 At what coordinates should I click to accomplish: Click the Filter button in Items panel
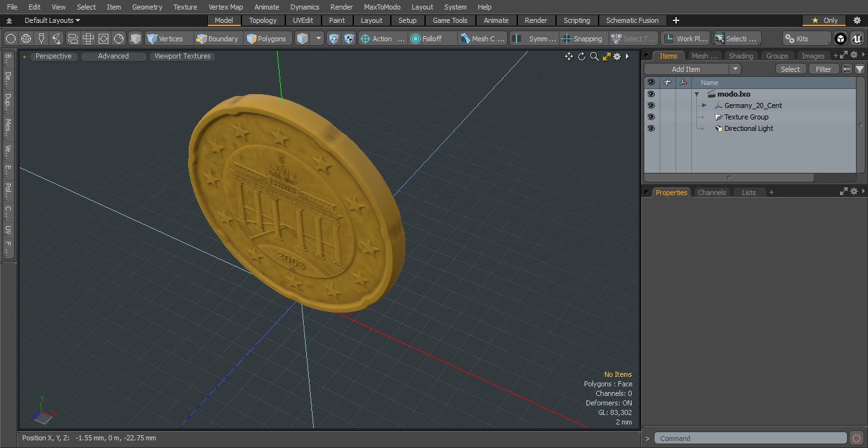tap(824, 69)
